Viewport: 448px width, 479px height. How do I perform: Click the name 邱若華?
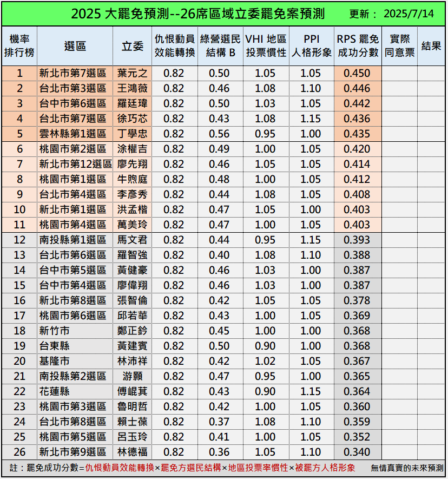[132, 316]
